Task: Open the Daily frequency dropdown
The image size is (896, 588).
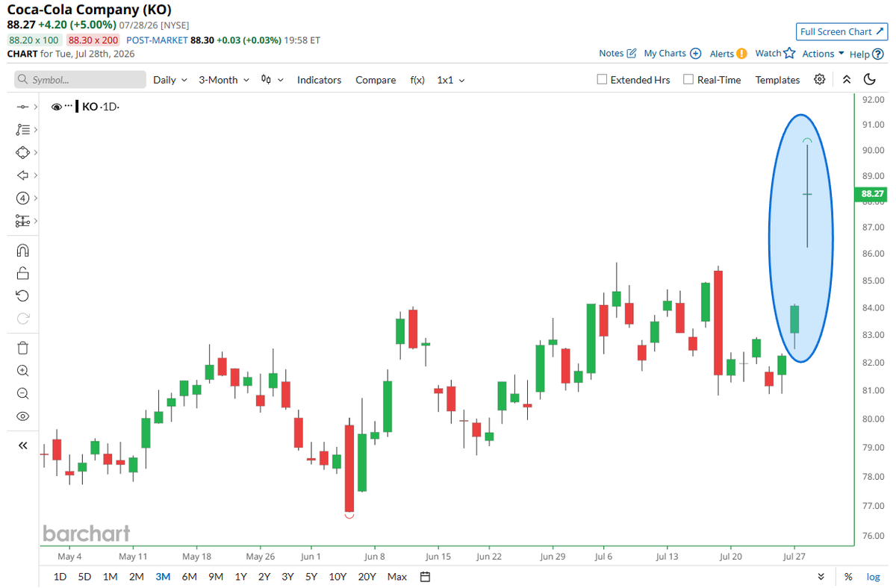Action: (x=169, y=80)
